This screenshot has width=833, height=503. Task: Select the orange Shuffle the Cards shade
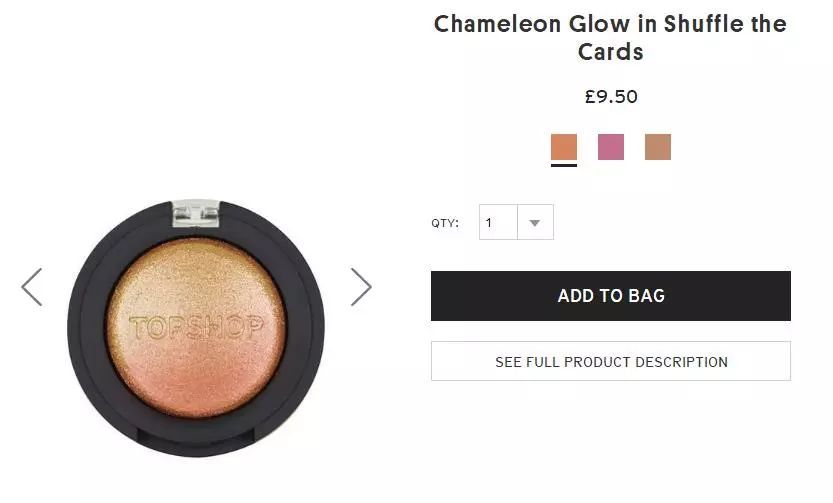pyautogui.click(x=564, y=147)
